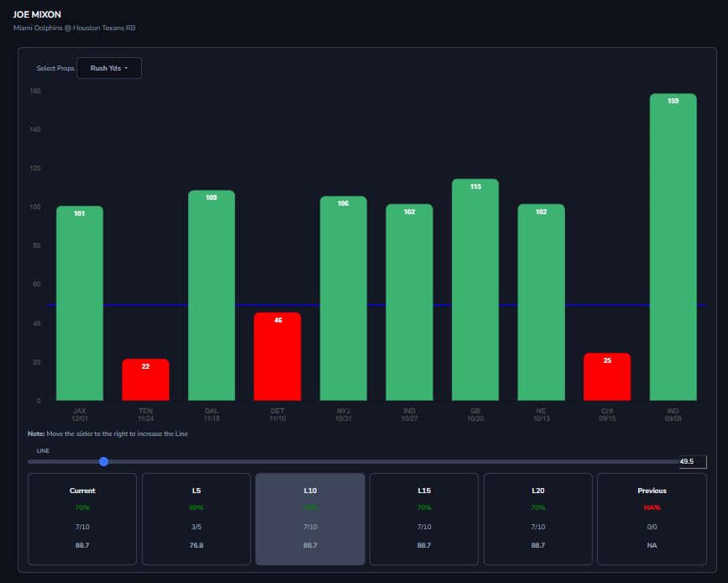Click the JAX 12/01 bar showing 101
The width and height of the screenshot is (728, 583).
[80, 303]
